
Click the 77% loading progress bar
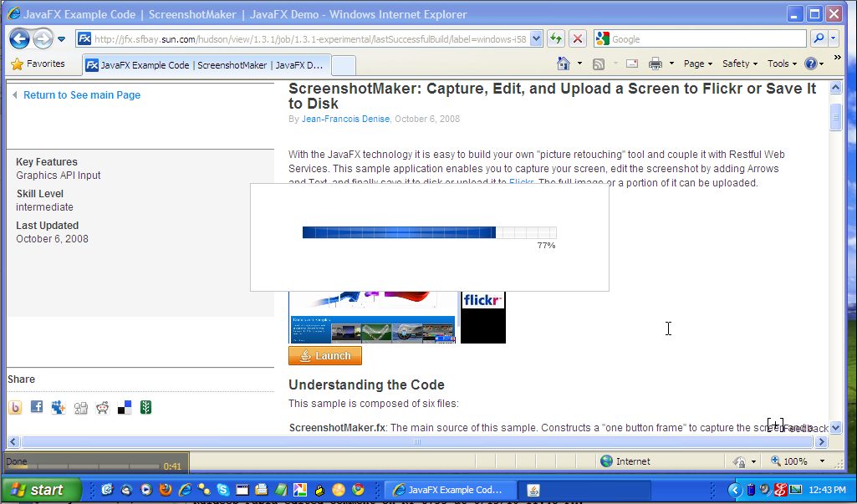(429, 232)
